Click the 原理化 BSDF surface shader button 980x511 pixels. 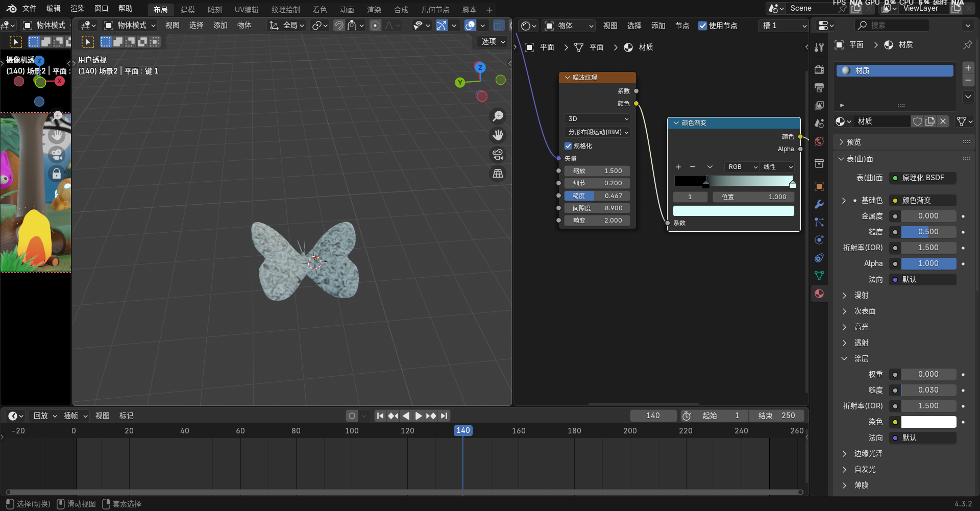(x=923, y=178)
